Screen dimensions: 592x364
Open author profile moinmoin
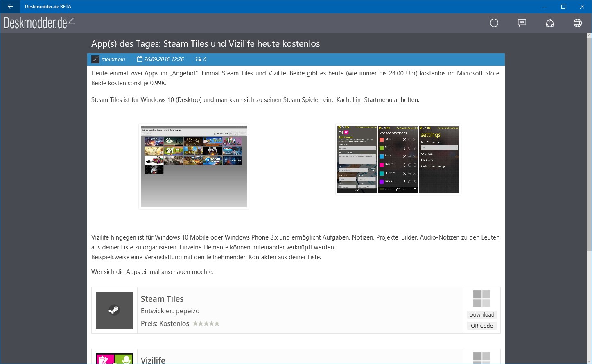[x=113, y=59]
